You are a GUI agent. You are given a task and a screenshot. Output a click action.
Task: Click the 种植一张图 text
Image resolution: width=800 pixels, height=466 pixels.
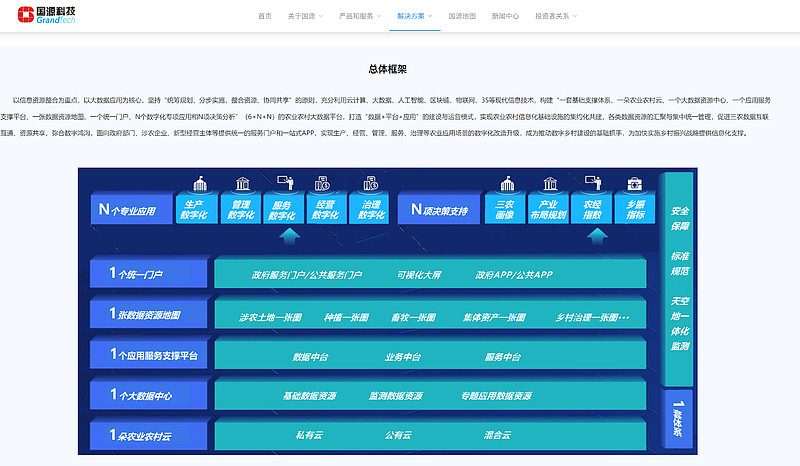[346, 317]
